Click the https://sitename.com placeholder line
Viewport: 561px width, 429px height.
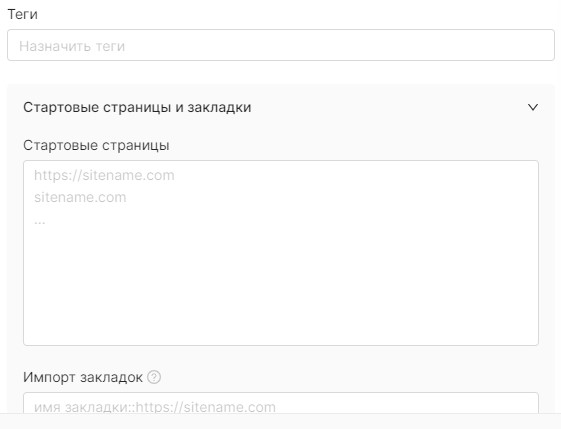[104, 175]
